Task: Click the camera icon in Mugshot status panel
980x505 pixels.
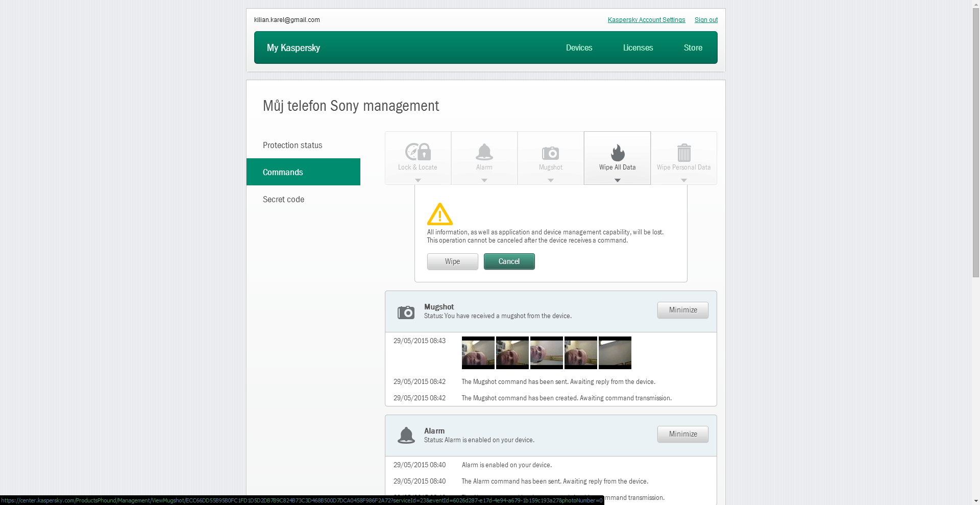Action: click(x=406, y=312)
